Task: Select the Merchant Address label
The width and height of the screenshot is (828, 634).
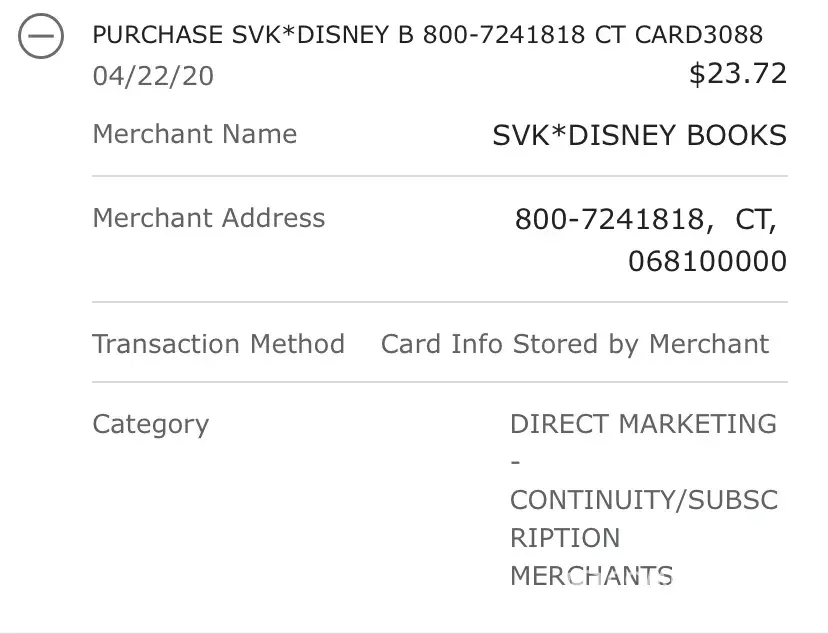Action: 209,218
